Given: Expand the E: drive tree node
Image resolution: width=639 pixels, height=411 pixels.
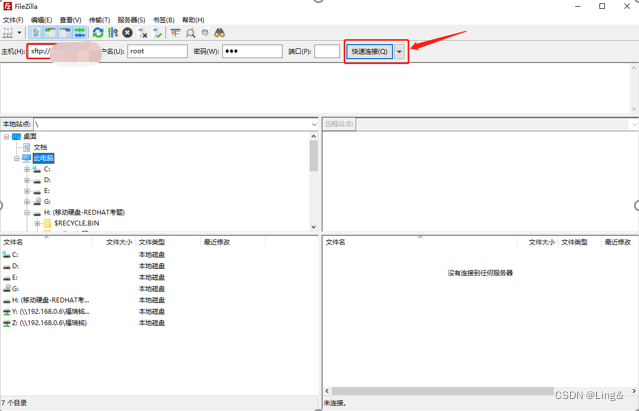Looking at the screenshot, I should point(27,191).
